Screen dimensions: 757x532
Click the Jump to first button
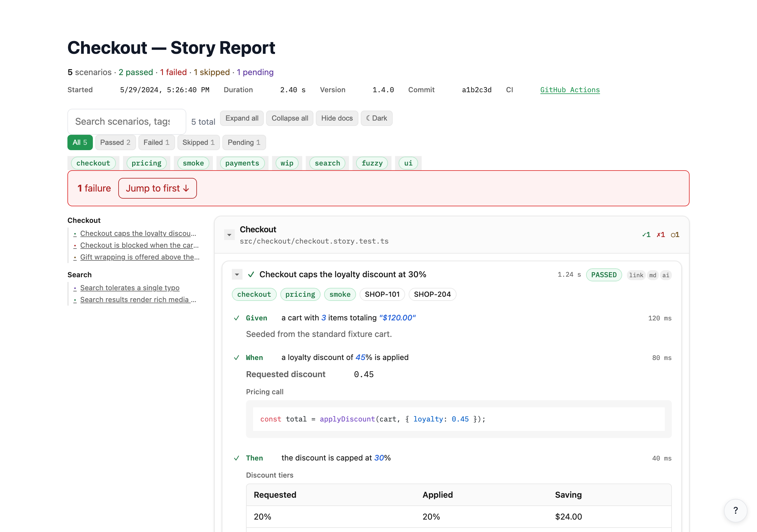pos(158,188)
